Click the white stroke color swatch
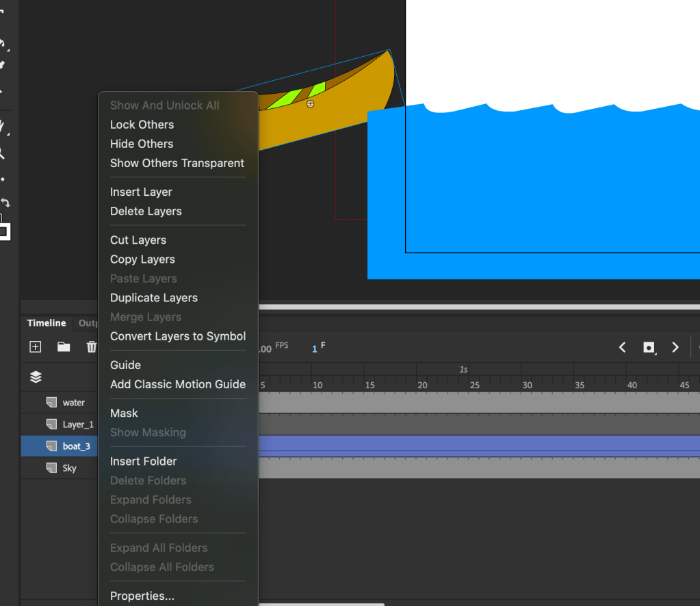This screenshot has height=606, width=700. pos(3,232)
